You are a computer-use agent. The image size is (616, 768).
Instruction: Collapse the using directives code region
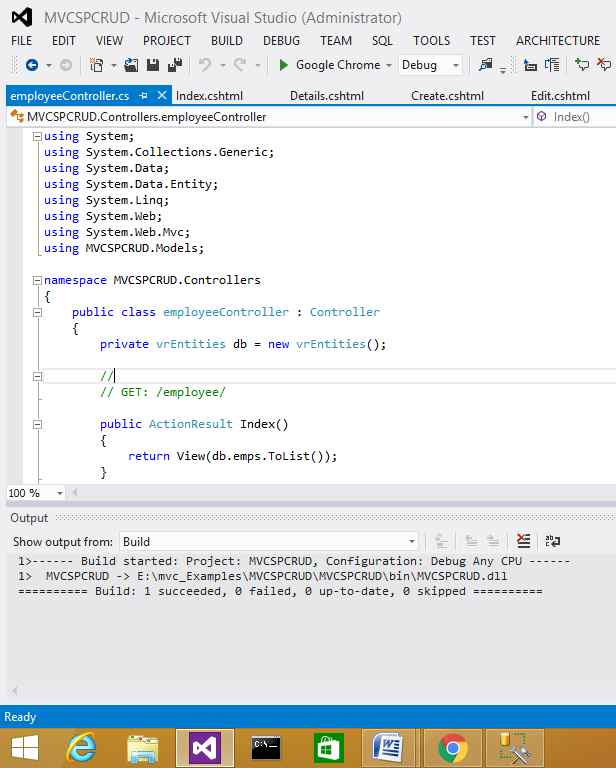37,137
